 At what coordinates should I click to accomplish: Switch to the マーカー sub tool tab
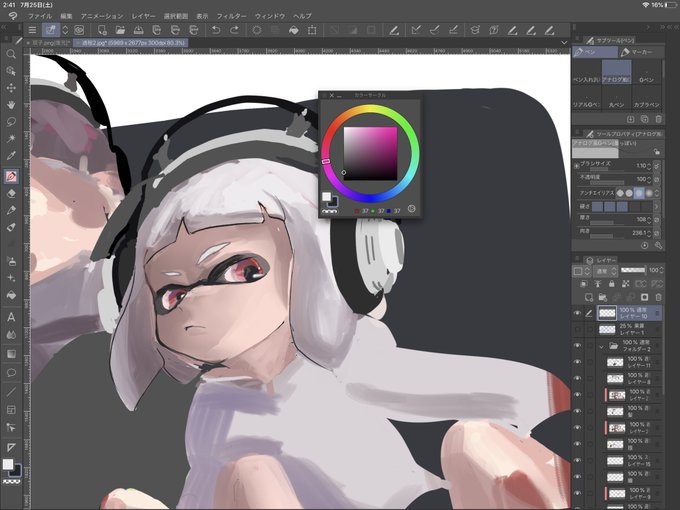pyautogui.click(x=641, y=52)
